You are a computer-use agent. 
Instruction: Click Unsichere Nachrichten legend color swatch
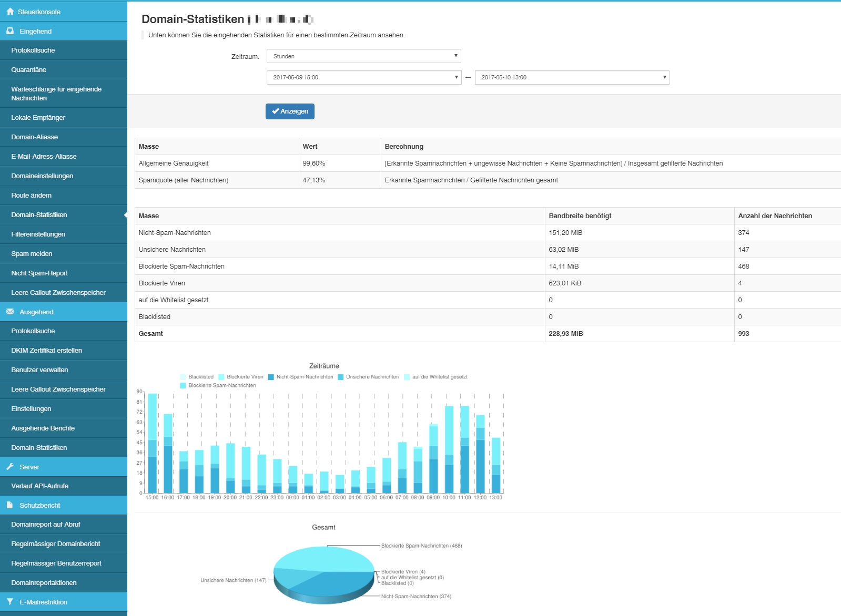point(341,377)
